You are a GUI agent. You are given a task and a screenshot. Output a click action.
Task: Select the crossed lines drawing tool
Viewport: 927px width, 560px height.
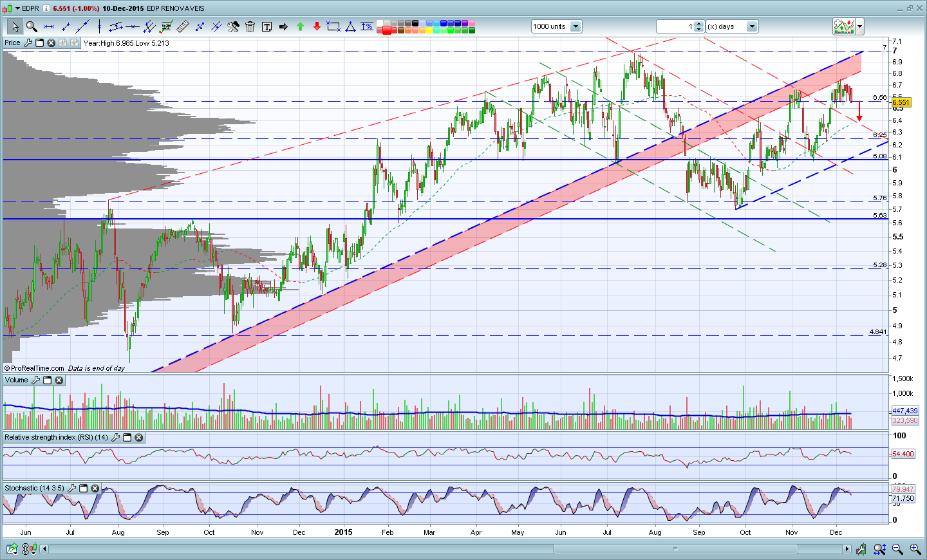[216, 26]
